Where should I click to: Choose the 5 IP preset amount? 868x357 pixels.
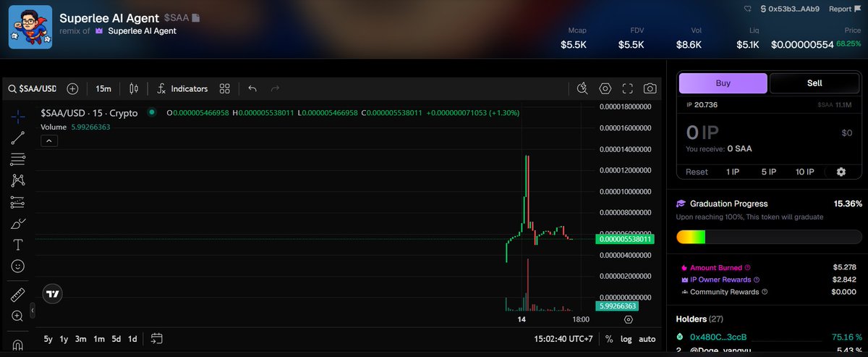pos(769,172)
